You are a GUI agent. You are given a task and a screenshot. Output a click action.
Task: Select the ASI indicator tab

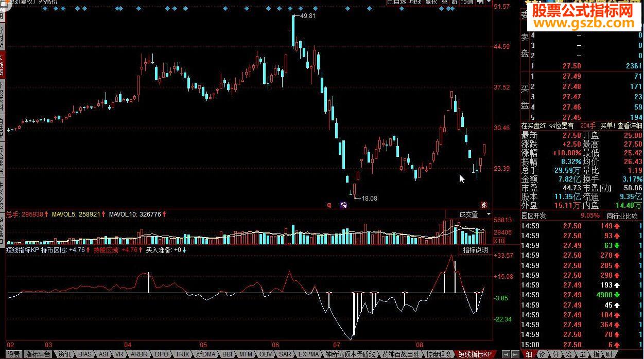(x=103, y=354)
